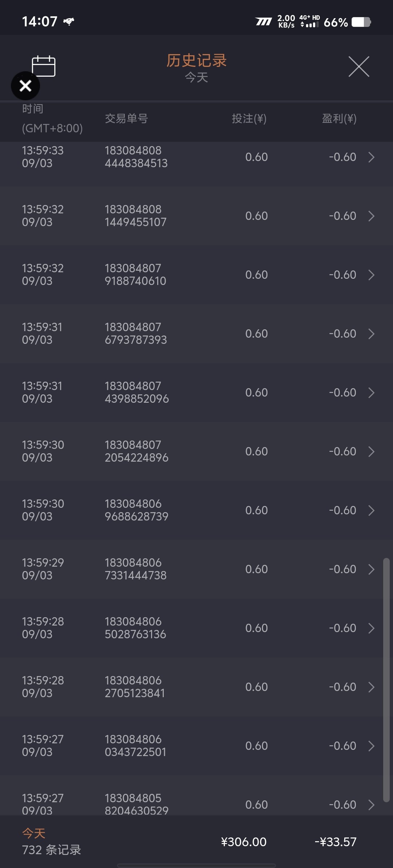Viewport: 393px width, 868px height.
Task: Select transaction number 1830848067331444738
Action: point(136,569)
